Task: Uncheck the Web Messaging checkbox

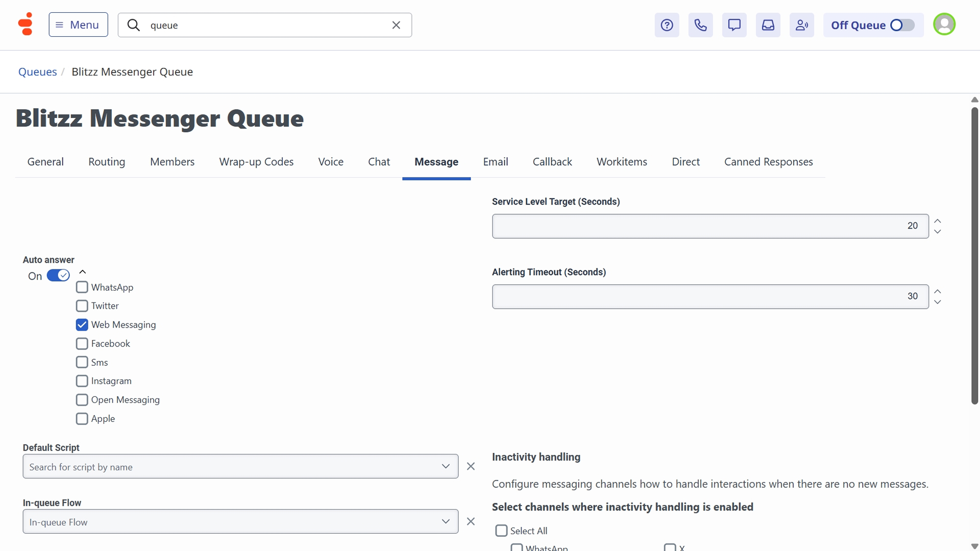Action: (x=82, y=324)
